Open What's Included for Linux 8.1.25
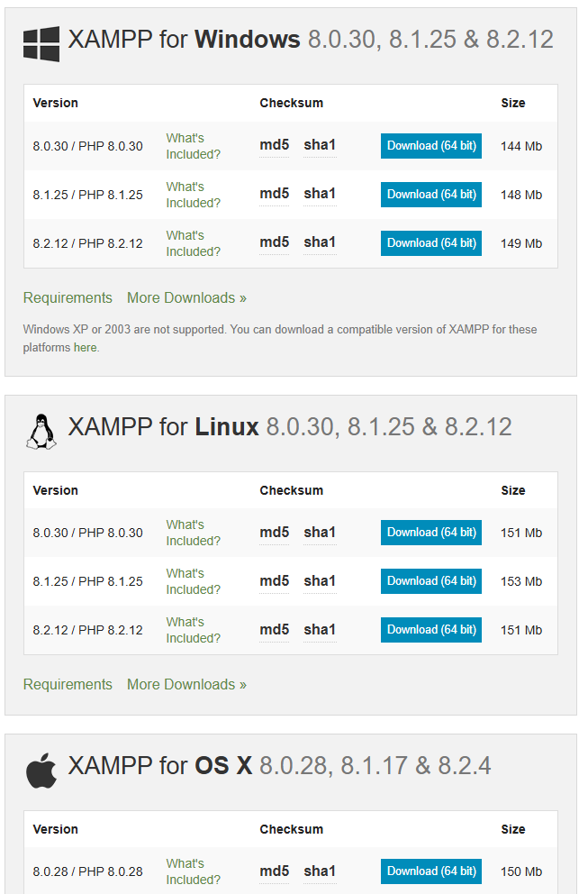Image resolution: width=588 pixels, height=894 pixels. pyautogui.click(x=194, y=581)
